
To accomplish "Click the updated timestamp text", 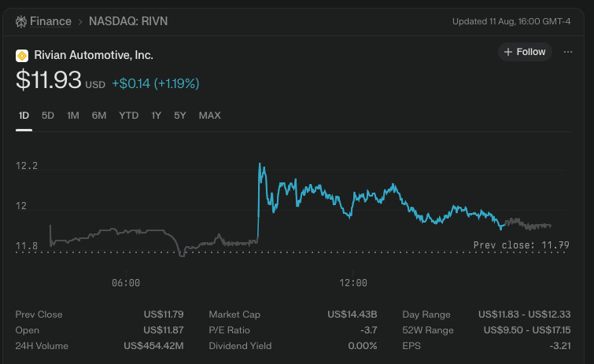I will coord(511,21).
